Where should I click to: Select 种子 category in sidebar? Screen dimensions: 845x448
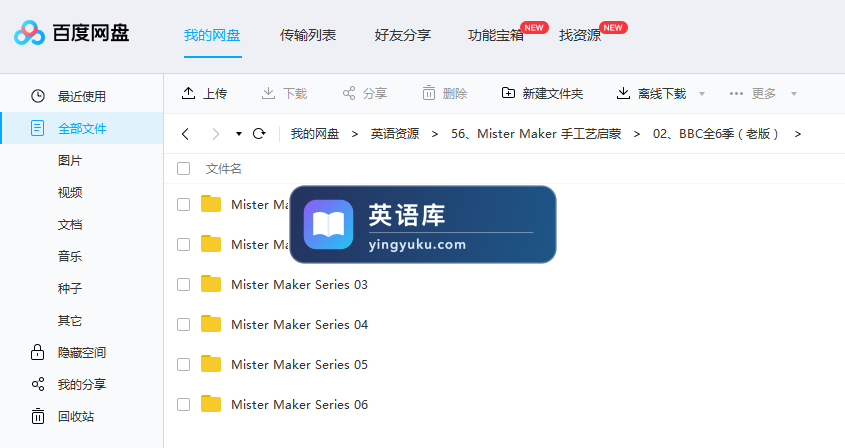[70, 288]
